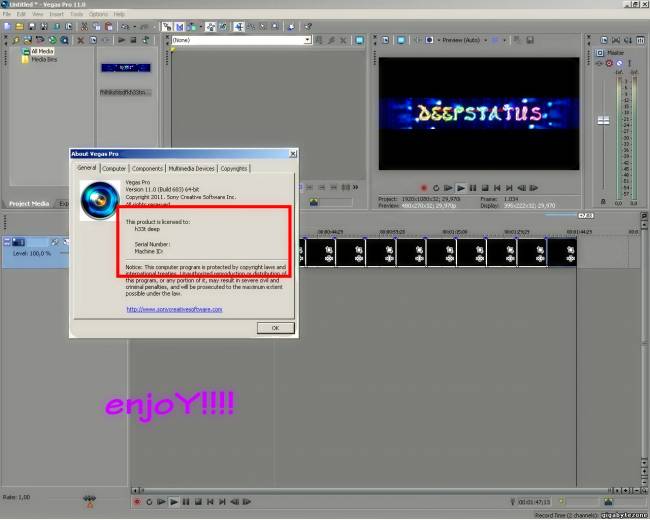The image size is (650, 520).
Task: Click the Save project icon in main toolbar
Action: [32, 27]
